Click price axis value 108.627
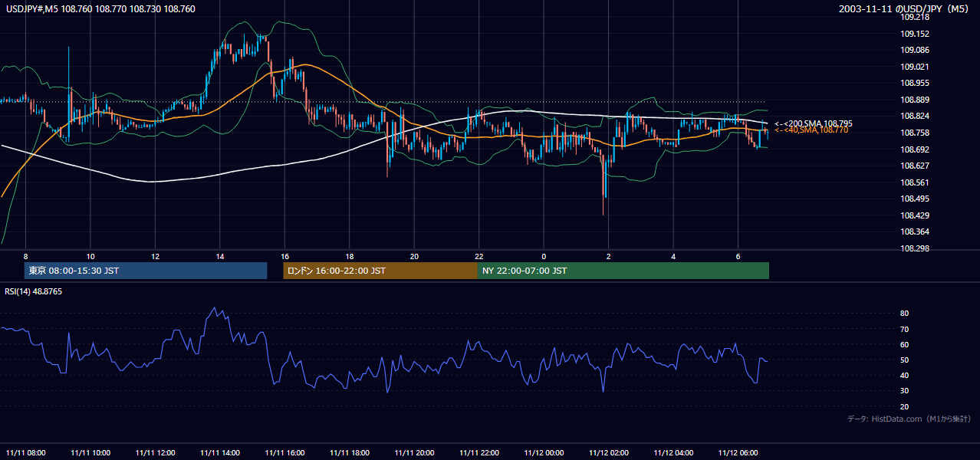Image resolution: width=980 pixels, height=460 pixels. [915, 166]
